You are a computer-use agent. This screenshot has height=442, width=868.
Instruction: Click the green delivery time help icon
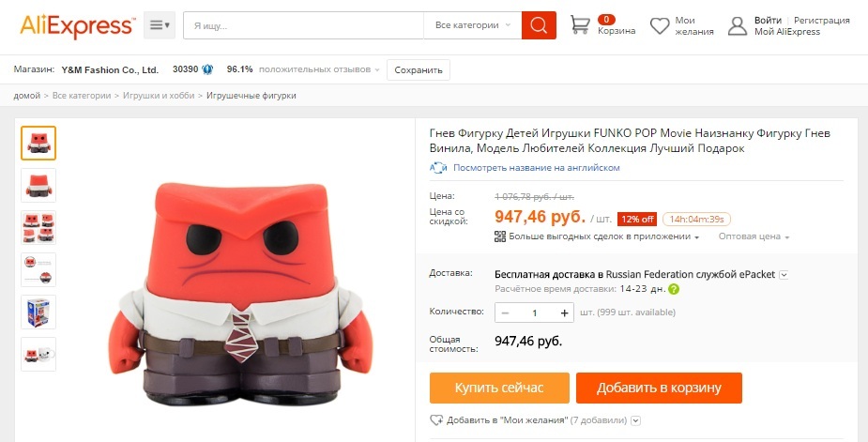pos(674,289)
